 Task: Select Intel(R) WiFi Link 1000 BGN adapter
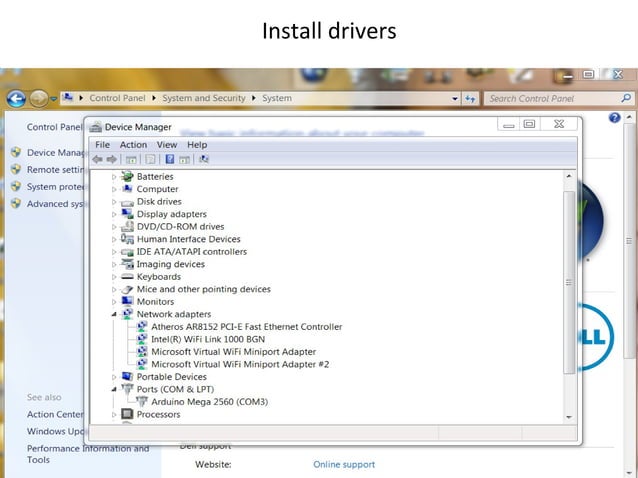(x=208, y=339)
